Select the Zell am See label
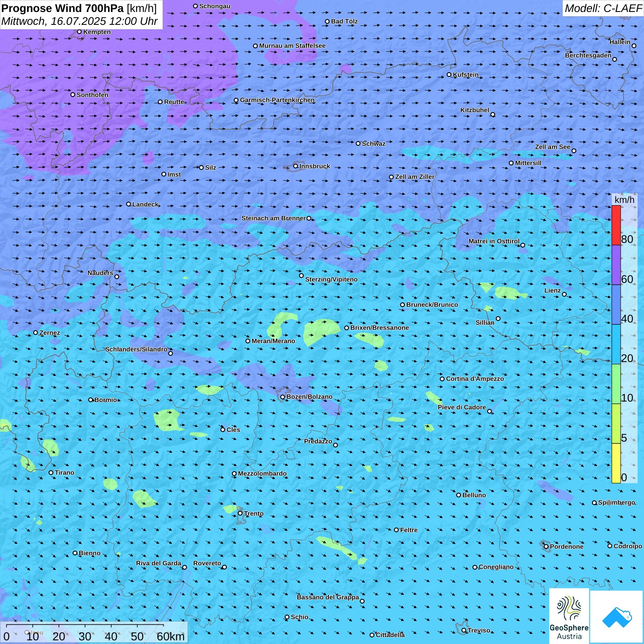Viewport: 644px width, 644px height. pyautogui.click(x=552, y=147)
